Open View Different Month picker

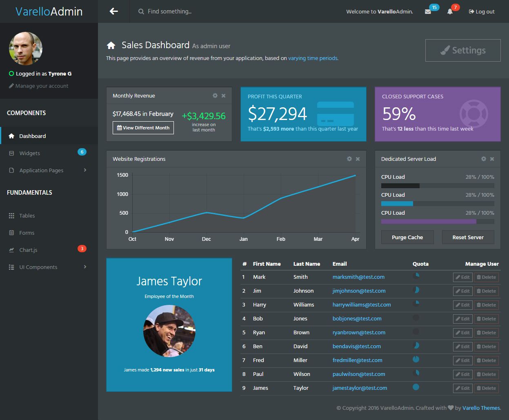coord(143,128)
